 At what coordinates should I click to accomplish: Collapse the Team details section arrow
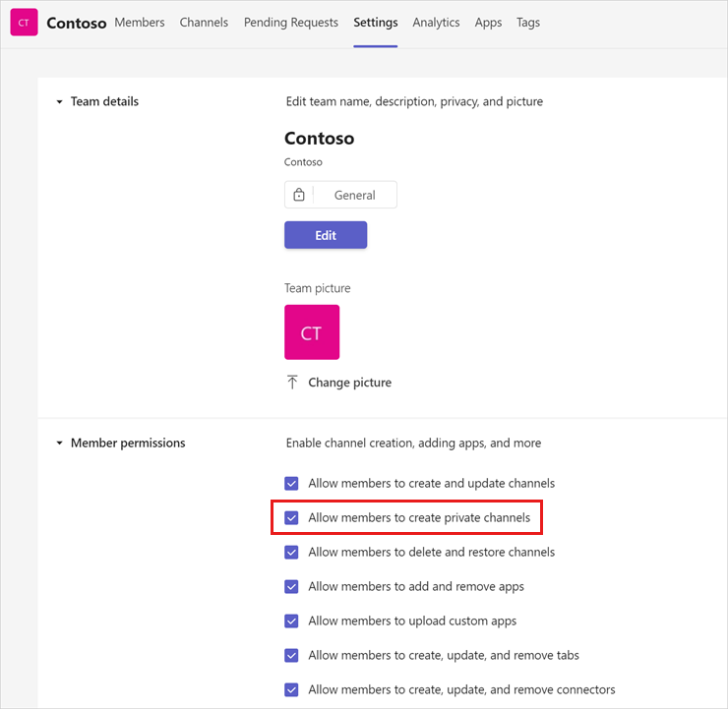click(59, 101)
